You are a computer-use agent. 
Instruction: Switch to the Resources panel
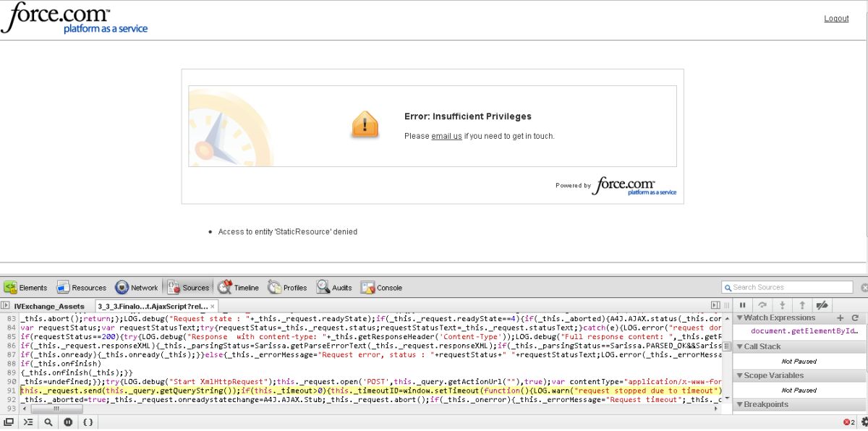[x=82, y=288]
